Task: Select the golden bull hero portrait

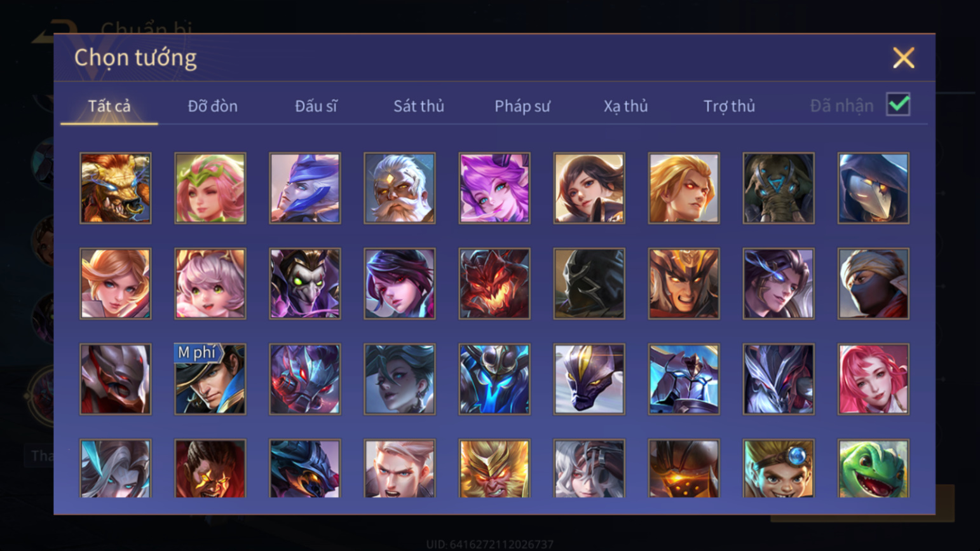Action: click(116, 188)
